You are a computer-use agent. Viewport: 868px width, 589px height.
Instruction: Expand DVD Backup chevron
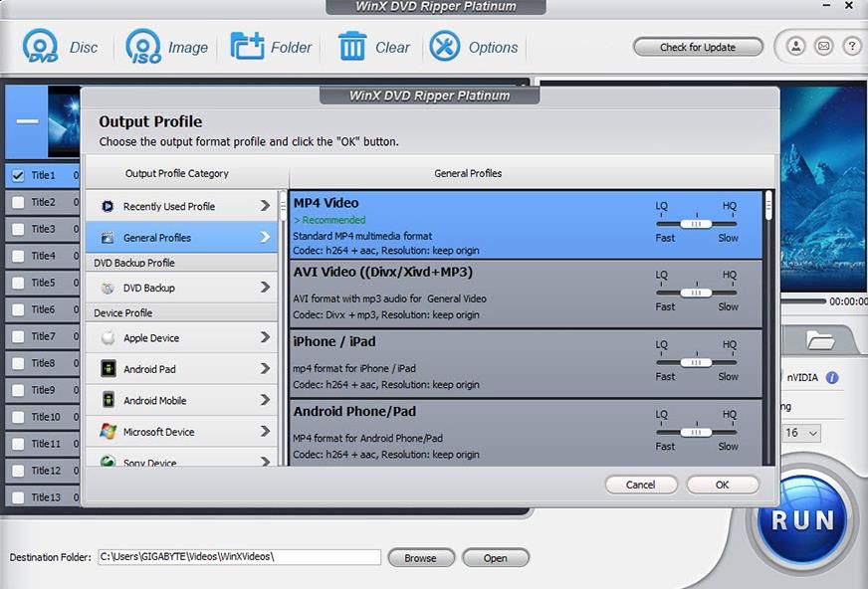265,287
